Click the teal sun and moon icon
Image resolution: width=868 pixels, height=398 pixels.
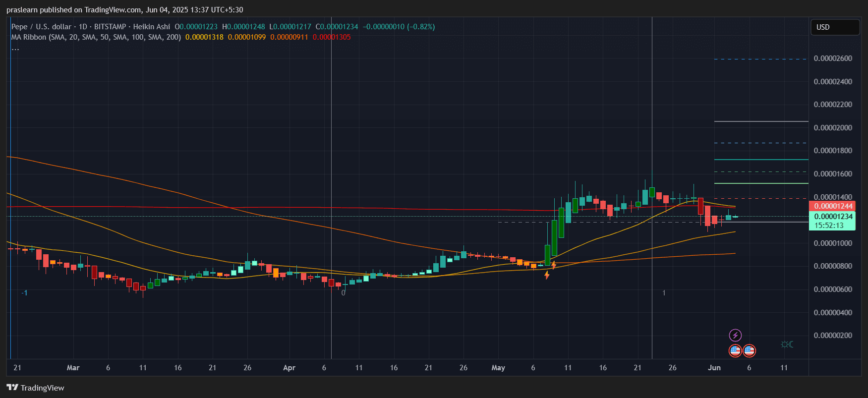[x=787, y=344]
